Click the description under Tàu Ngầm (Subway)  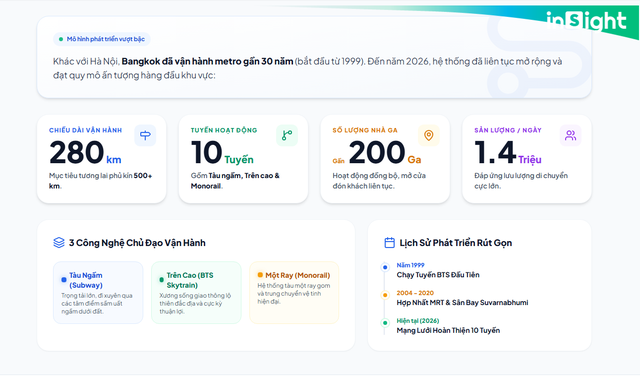(97, 303)
